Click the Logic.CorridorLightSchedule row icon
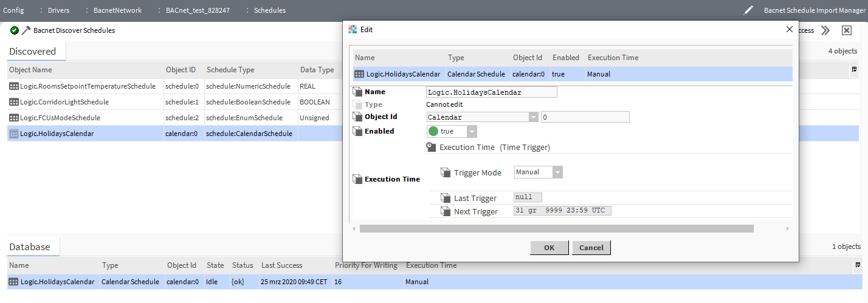 (x=13, y=102)
